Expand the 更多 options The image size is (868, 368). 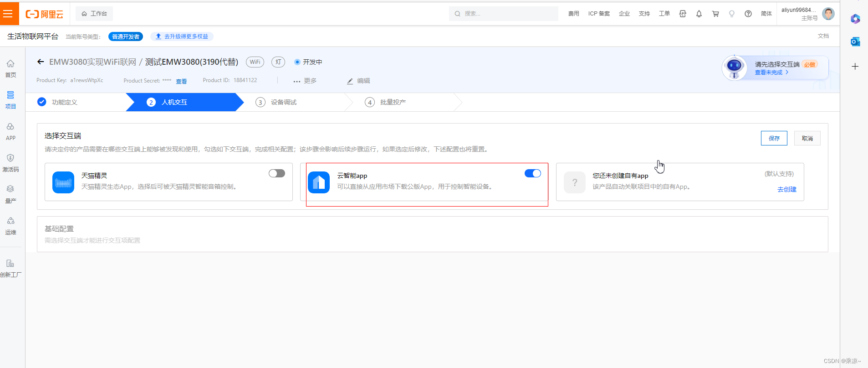305,81
